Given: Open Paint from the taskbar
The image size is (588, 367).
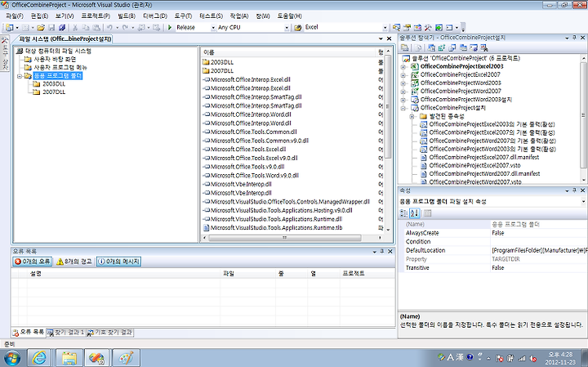Looking at the screenshot, I should (x=126, y=358).
